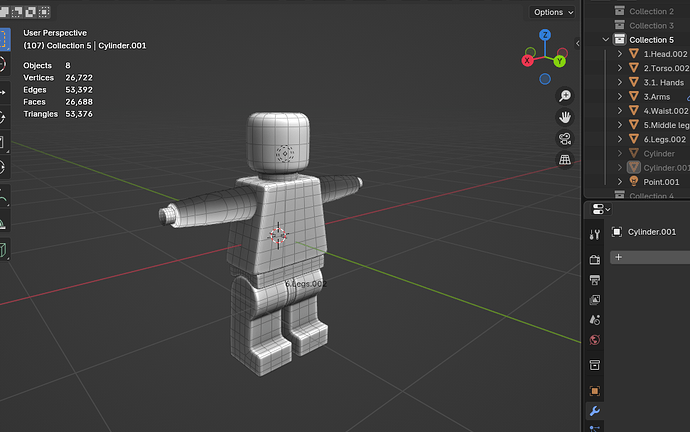
Task: Click the plus Add Modifier button
Action: (650, 257)
